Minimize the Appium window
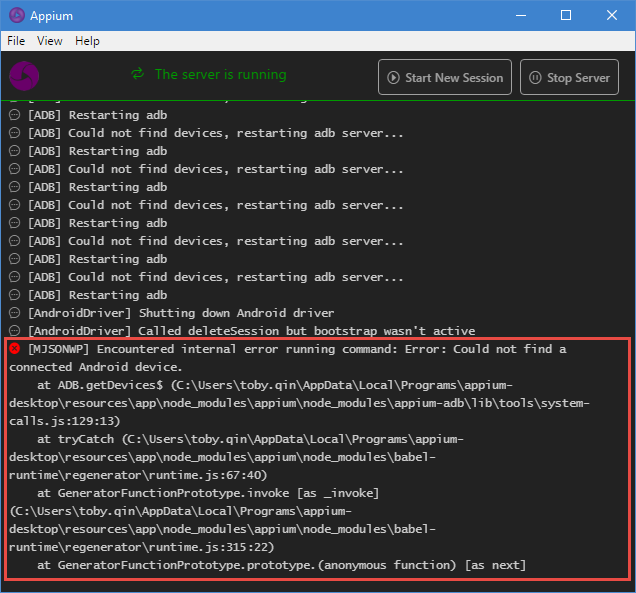This screenshot has height=593, width=636. (521, 15)
